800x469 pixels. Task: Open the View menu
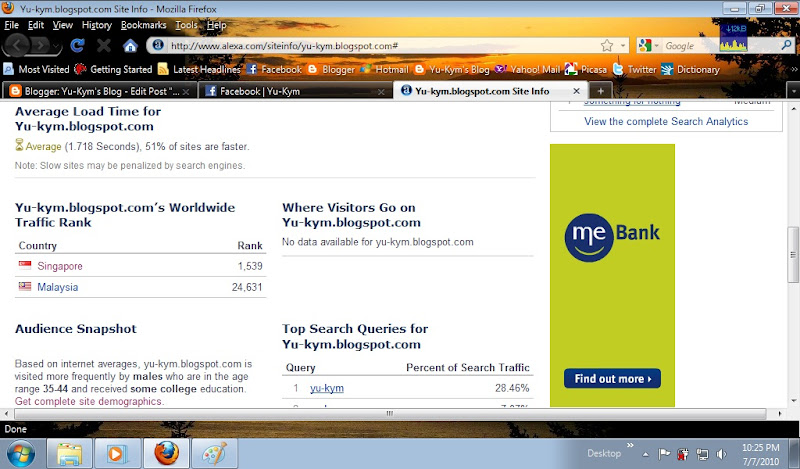(x=62, y=25)
